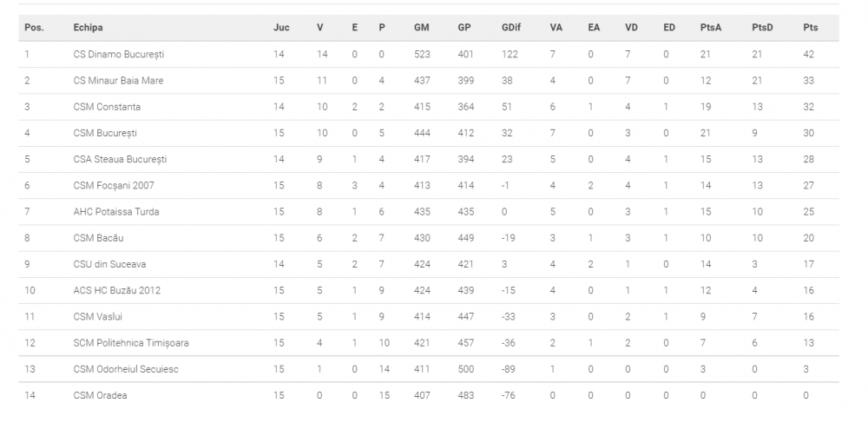Click the CS Dinamo București team name
868x423 pixels.
pos(118,54)
